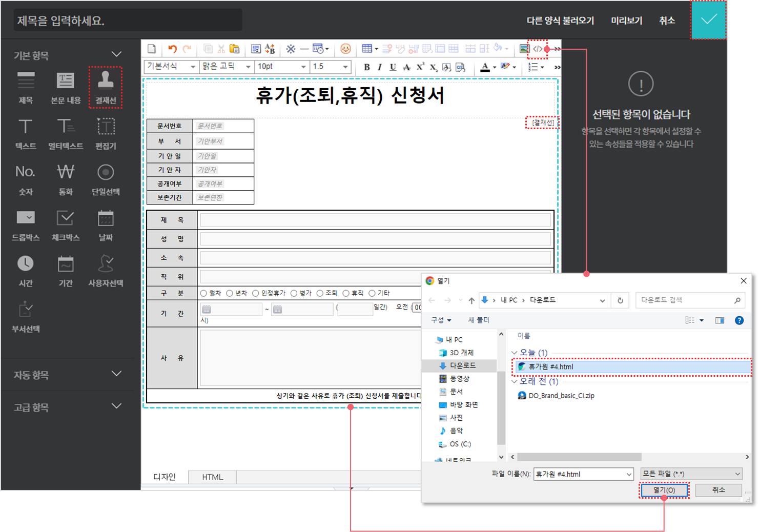This screenshot has width=759, height=532.
Task: Add a 멀티텍스트 field item
Action: (66, 133)
